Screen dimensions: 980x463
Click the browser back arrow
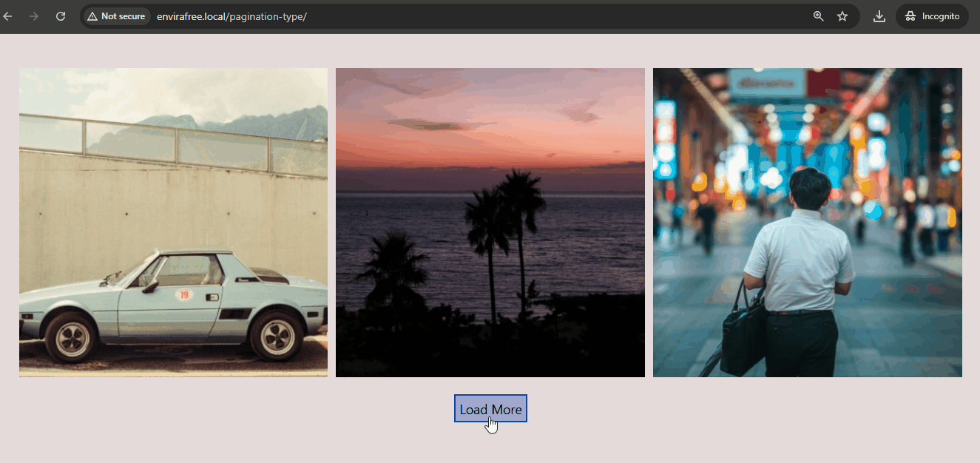(8, 16)
